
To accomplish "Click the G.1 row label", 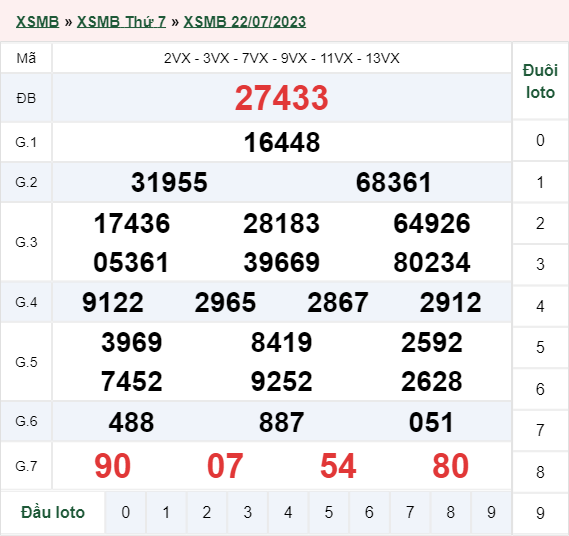I will tap(26, 142).
